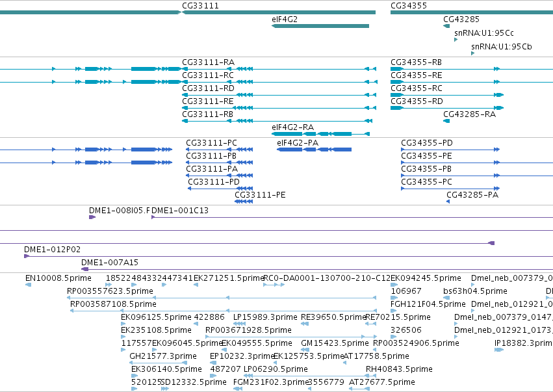Open EST RC0-DA0001-130700-210-C12
The image size is (553, 392).
(327, 278)
